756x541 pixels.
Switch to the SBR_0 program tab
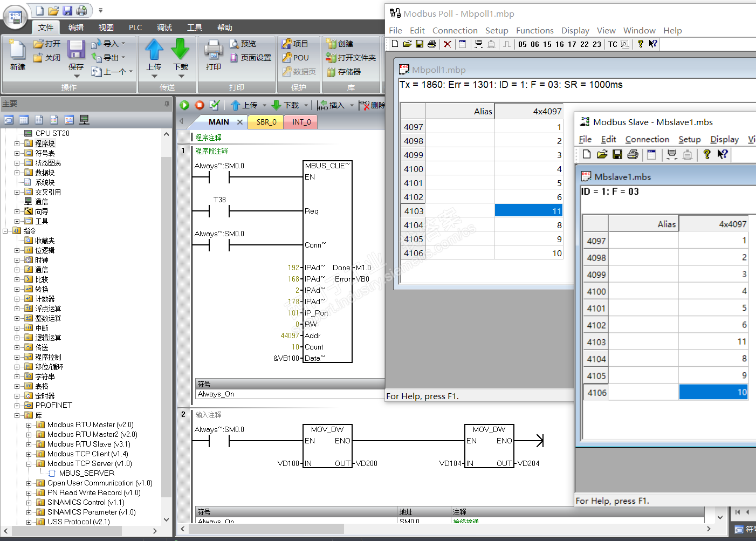click(266, 122)
